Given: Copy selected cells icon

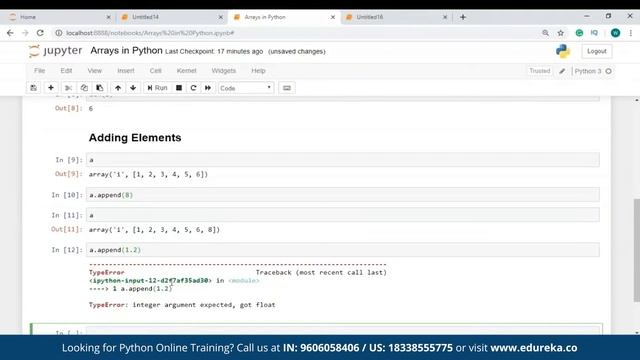Looking at the screenshot, I should [84, 88].
